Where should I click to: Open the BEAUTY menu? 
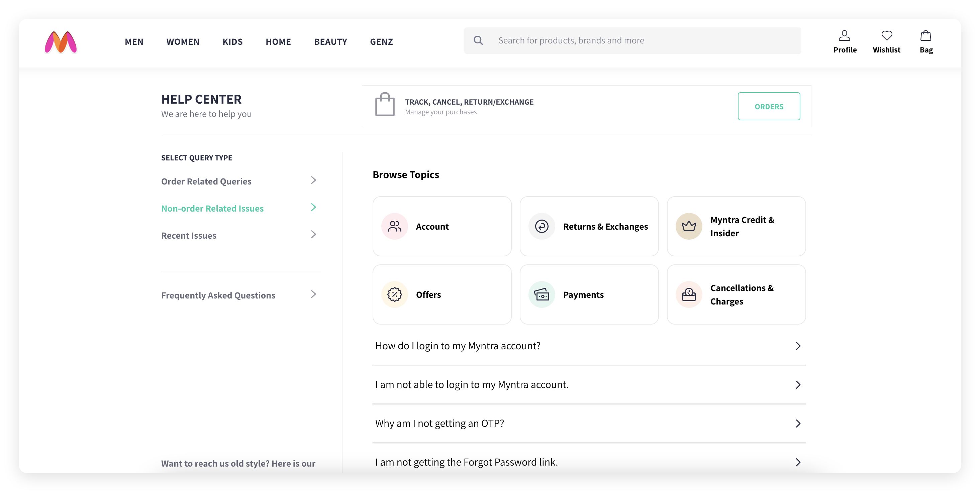330,41
